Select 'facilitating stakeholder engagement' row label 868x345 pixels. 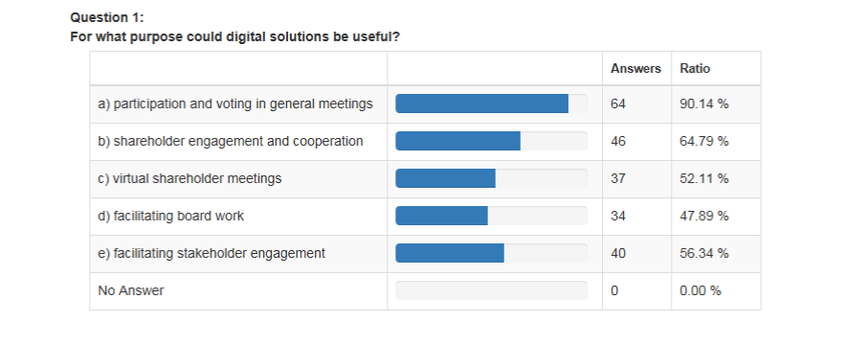pos(211,254)
